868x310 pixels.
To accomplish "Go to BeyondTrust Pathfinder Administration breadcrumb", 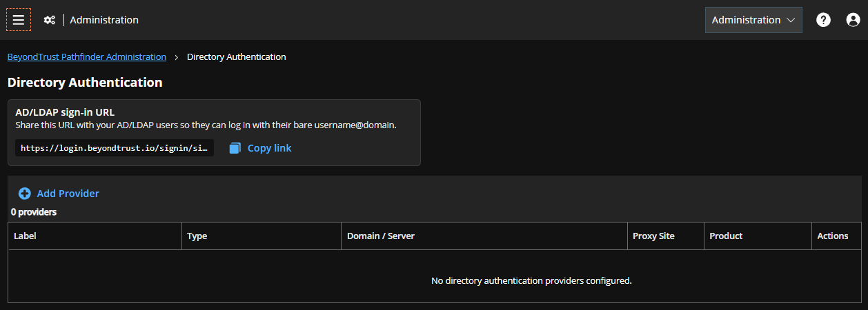I will [x=87, y=56].
